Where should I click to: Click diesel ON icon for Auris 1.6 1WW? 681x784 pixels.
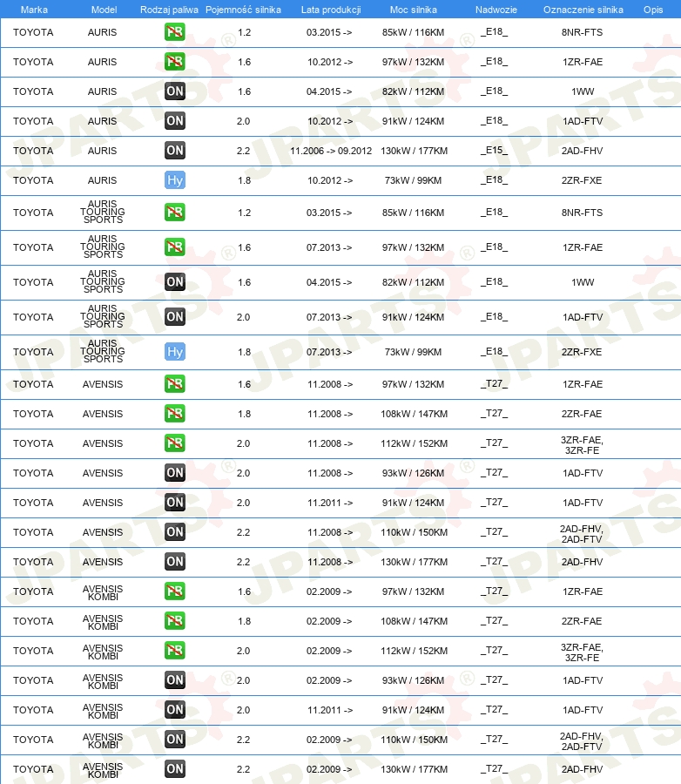pyautogui.click(x=174, y=91)
